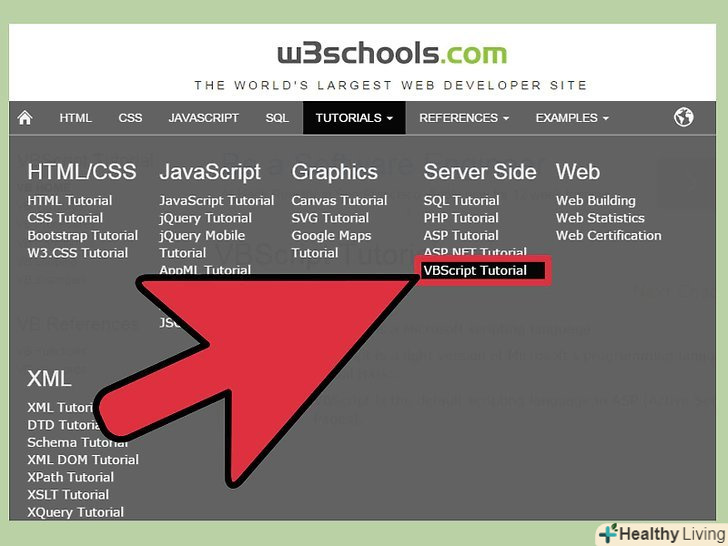Open Google Maps Tutorial link
This screenshot has height=546, width=728.
[x=332, y=244]
